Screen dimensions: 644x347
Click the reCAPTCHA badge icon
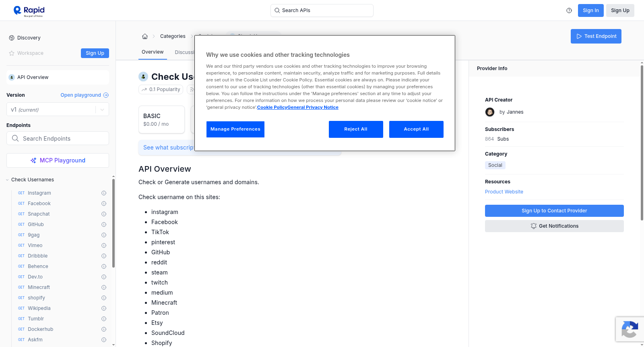tap(630, 329)
